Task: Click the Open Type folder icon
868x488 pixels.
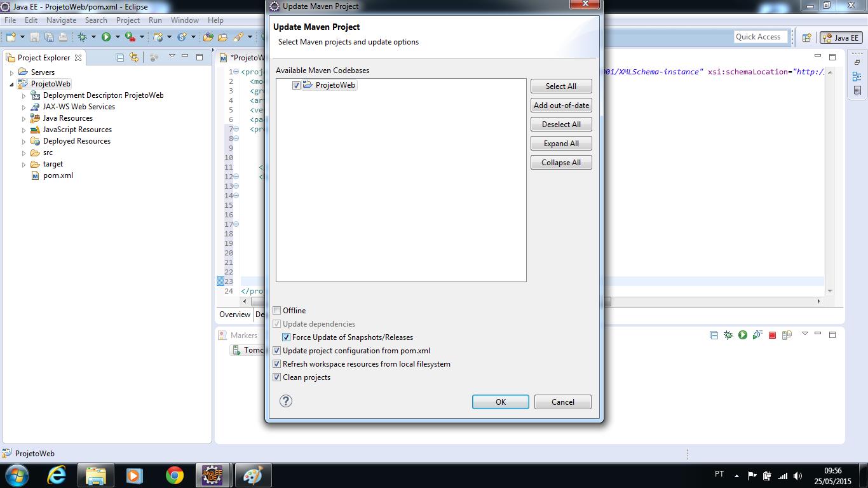Action: (x=208, y=37)
